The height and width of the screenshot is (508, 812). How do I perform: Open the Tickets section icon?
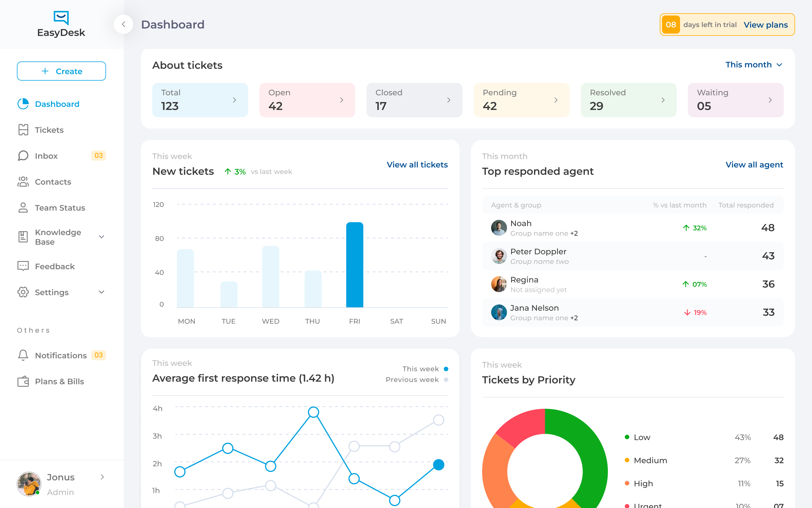point(23,130)
